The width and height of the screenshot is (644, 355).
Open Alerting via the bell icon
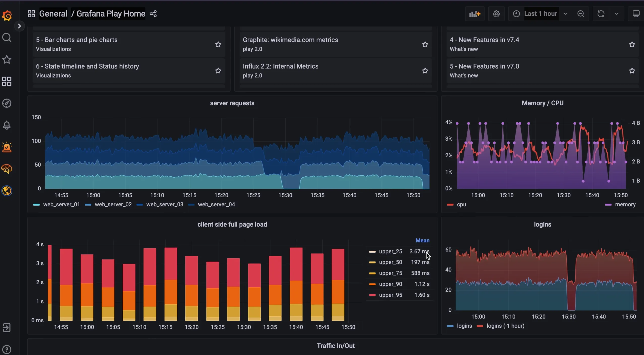tap(7, 125)
